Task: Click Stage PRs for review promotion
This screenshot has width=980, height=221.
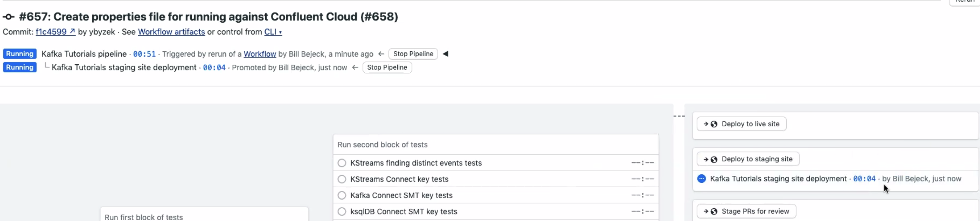Action: (x=746, y=211)
